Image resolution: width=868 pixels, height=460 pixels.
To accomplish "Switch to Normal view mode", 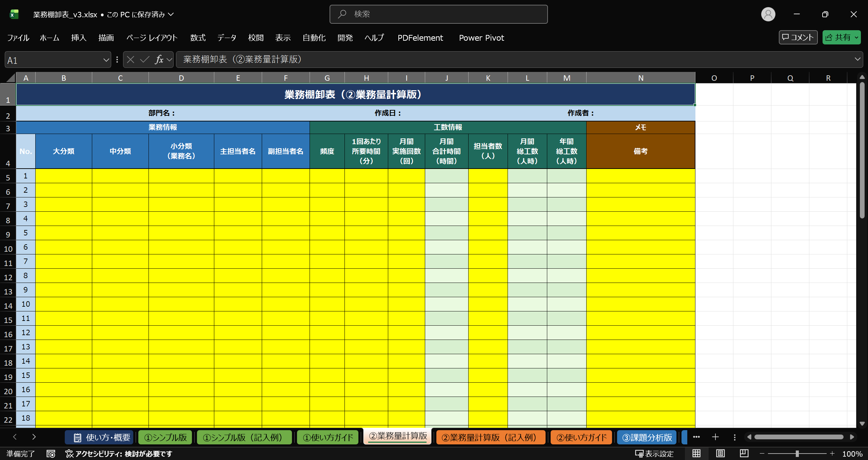I will (696, 454).
